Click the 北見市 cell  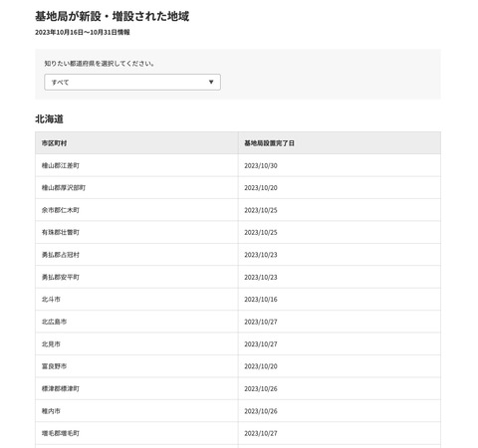point(136,343)
